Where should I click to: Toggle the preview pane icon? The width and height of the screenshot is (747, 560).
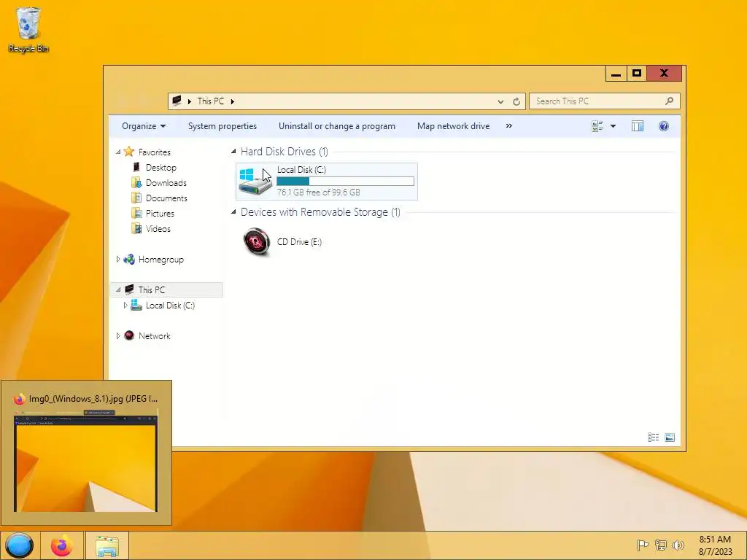click(638, 126)
